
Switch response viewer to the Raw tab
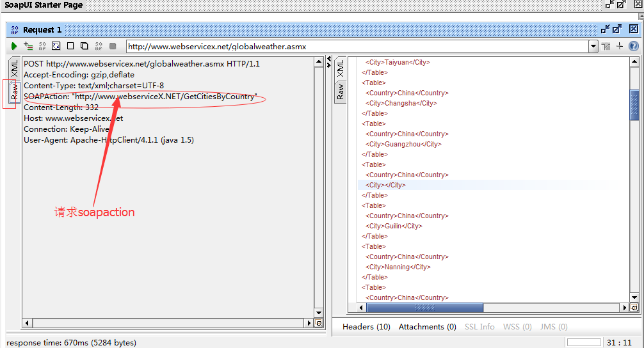(341, 92)
